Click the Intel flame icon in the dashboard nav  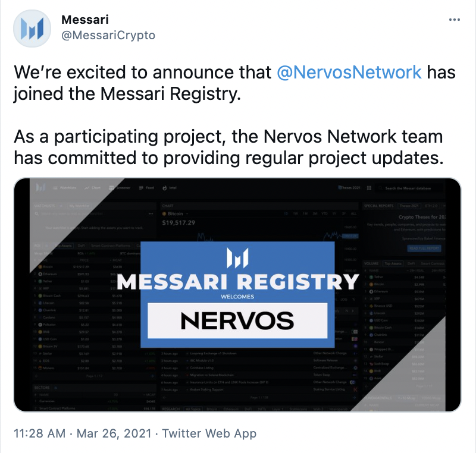pyautogui.click(x=164, y=188)
